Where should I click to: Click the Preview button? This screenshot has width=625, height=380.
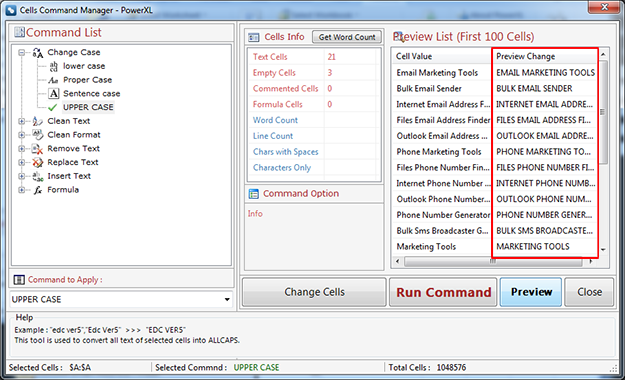coord(531,292)
